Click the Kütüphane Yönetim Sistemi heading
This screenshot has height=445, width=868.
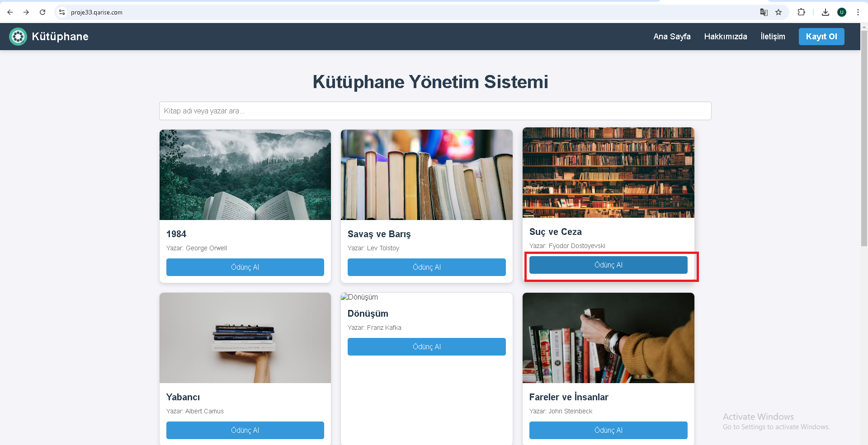[x=430, y=82]
